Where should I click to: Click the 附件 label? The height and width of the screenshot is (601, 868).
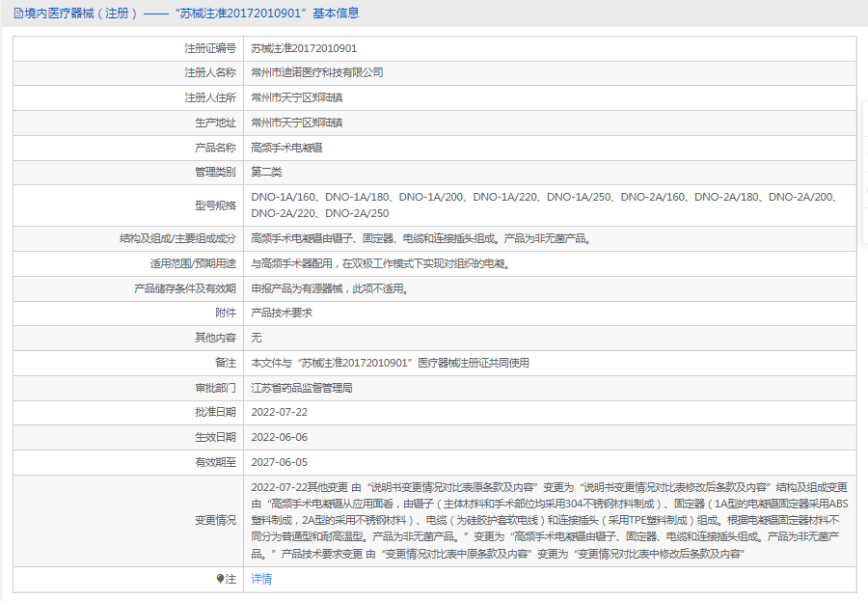[x=226, y=313]
